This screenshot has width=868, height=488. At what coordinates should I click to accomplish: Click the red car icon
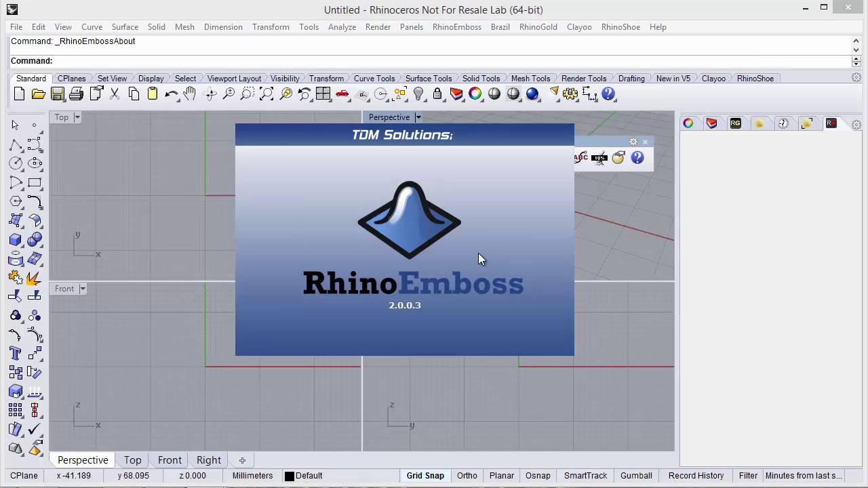pyautogui.click(x=342, y=94)
